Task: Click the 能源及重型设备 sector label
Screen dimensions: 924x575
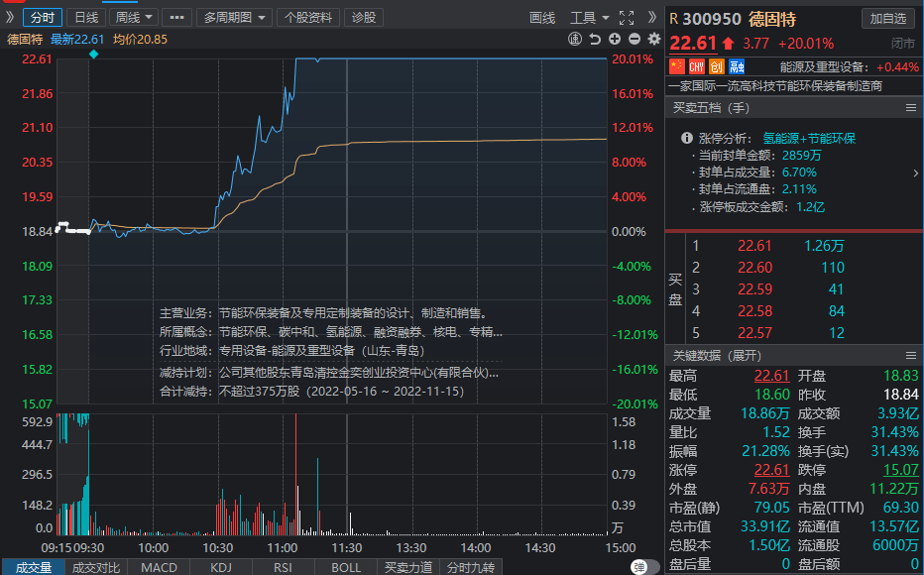Action: pyautogui.click(x=824, y=67)
